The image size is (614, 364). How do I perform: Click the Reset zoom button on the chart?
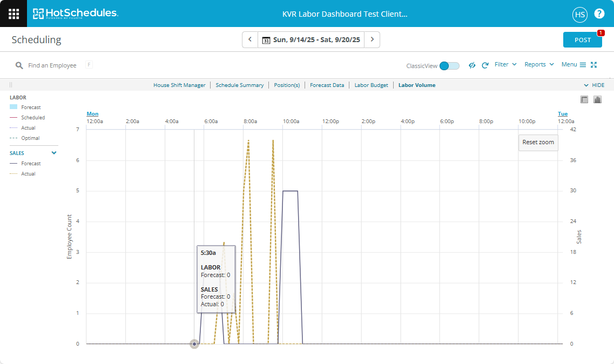point(538,143)
